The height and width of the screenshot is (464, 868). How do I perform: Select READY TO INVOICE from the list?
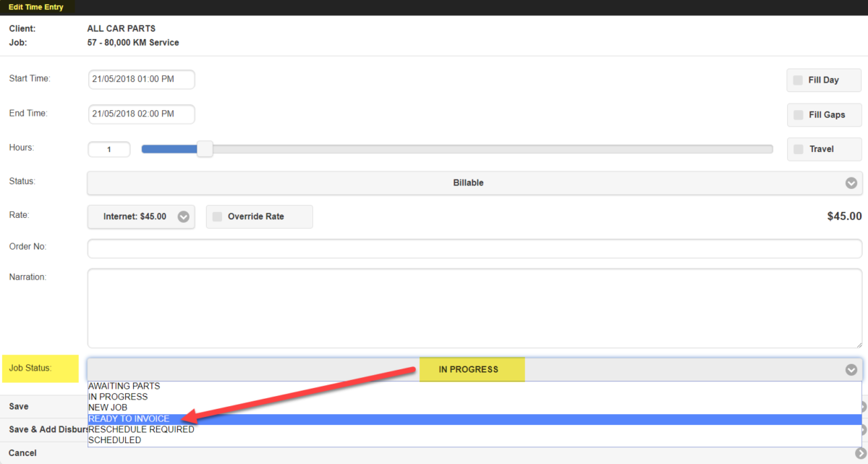point(129,418)
